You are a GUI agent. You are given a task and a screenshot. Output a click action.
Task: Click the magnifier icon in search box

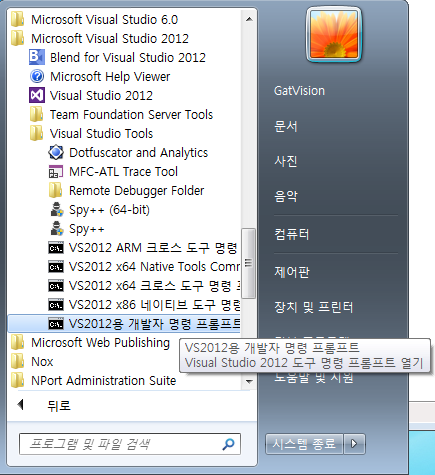pyautogui.click(x=228, y=444)
